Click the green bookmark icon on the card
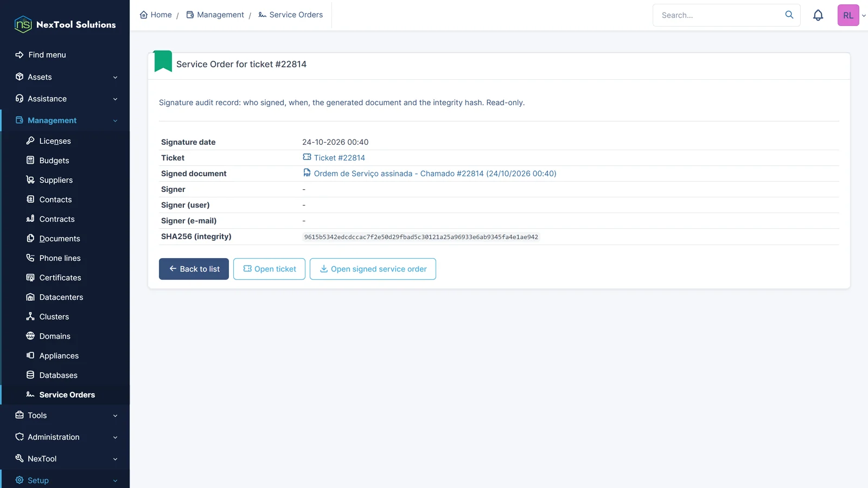 (163, 61)
